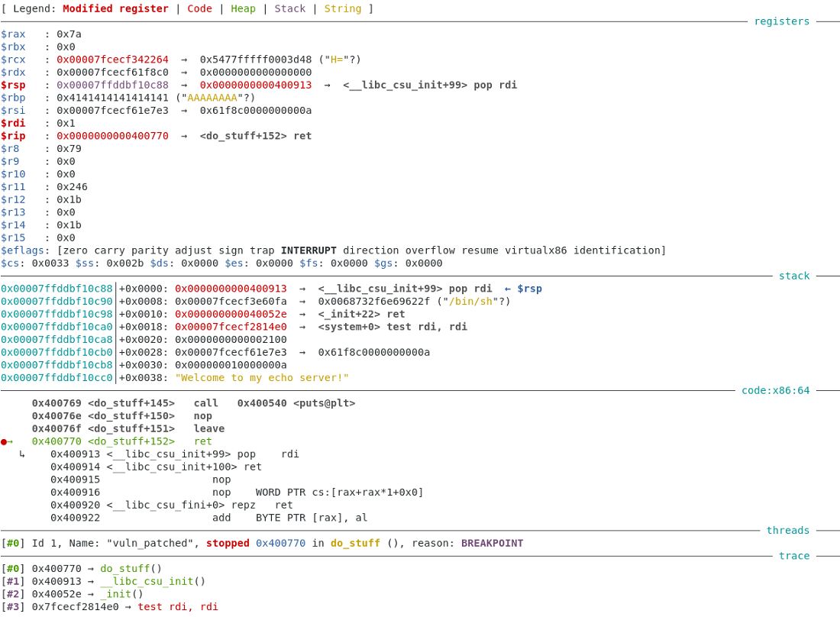
Task: Select the $rip register entry
Action: coord(12,135)
